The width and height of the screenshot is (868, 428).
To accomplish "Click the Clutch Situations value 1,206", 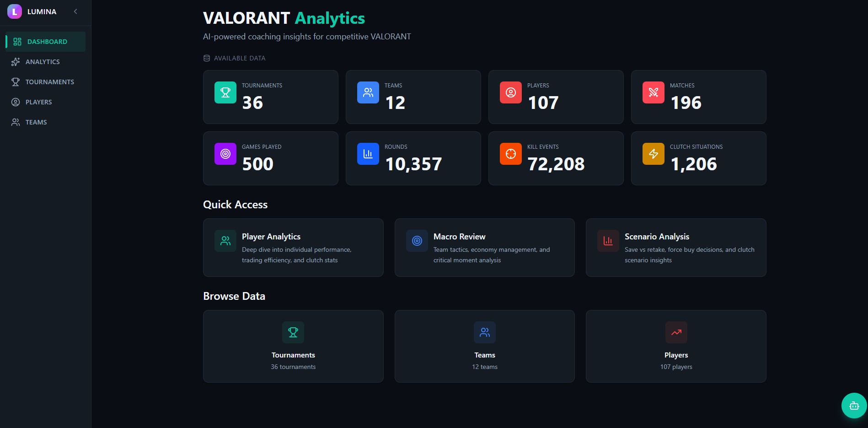I will coord(694,164).
